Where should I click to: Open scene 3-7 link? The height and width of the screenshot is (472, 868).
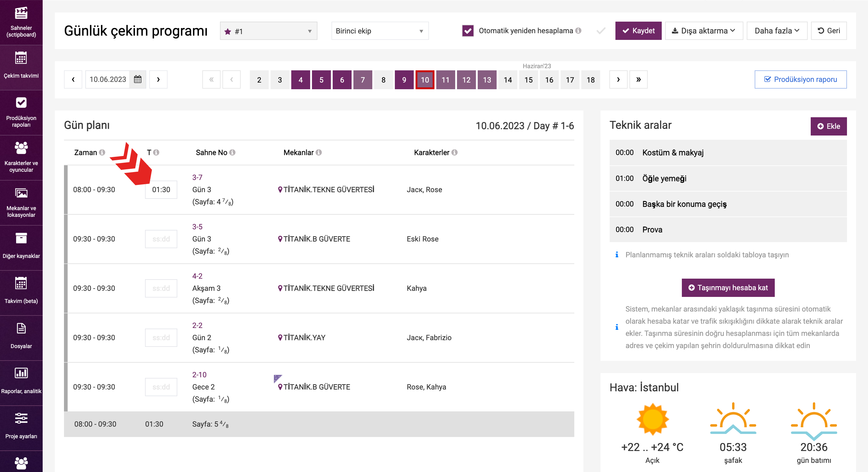[x=197, y=177]
